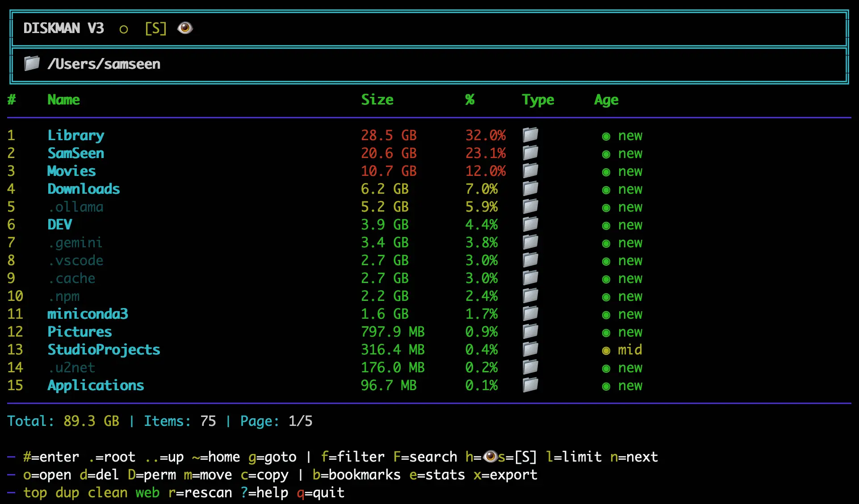Click the yellow mid age dot on StudioProjects
859x504 pixels.
(606, 350)
